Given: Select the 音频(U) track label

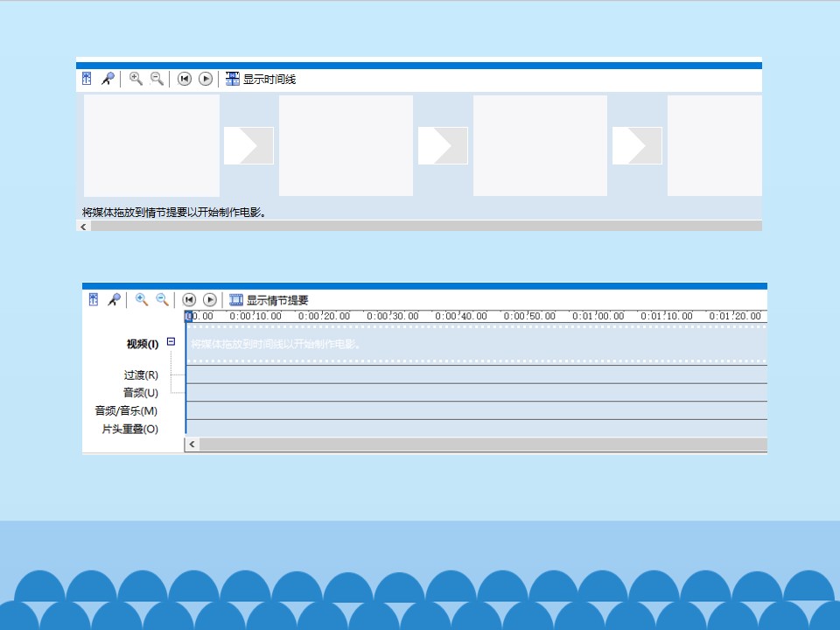Looking at the screenshot, I should [141, 393].
